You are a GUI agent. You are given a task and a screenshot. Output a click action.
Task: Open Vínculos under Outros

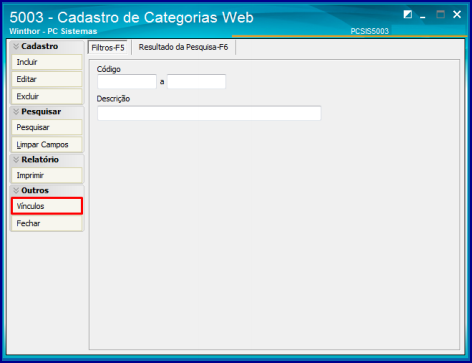click(x=47, y=206)
